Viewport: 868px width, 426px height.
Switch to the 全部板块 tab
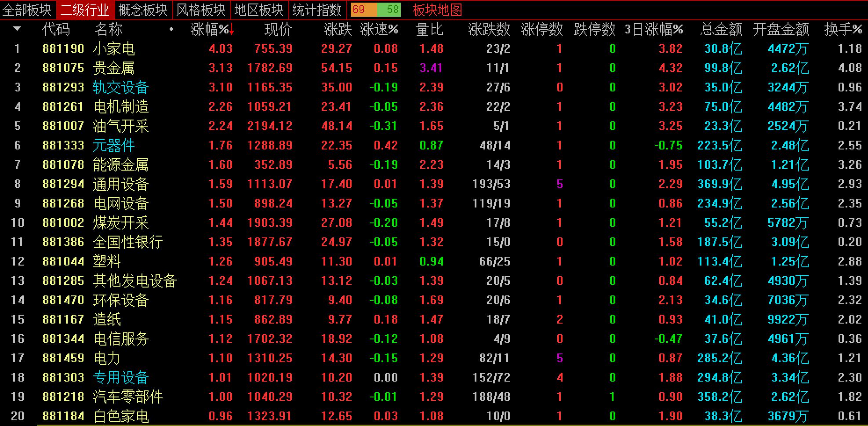coord(27,10)
